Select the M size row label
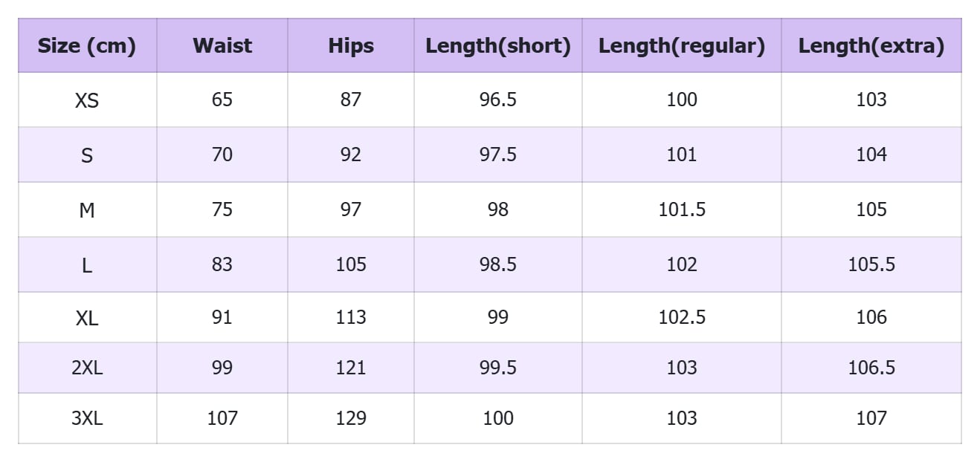The image size is (980, 462). click(87, 209)
